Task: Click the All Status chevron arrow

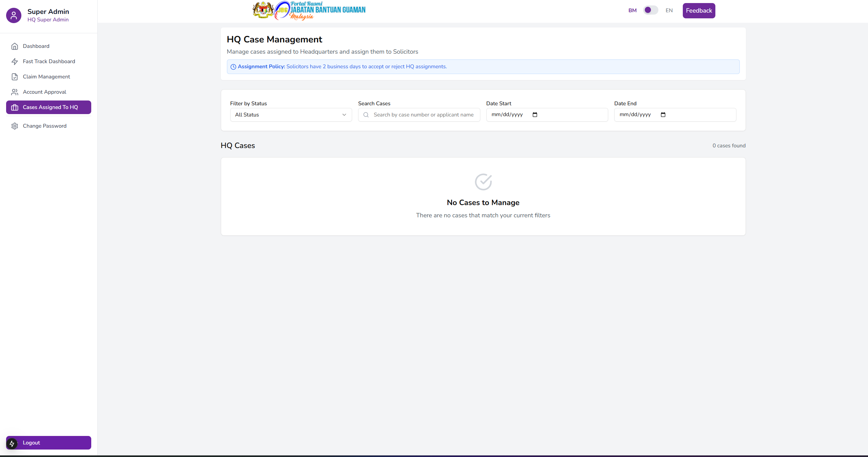Action: coord(344,115)
